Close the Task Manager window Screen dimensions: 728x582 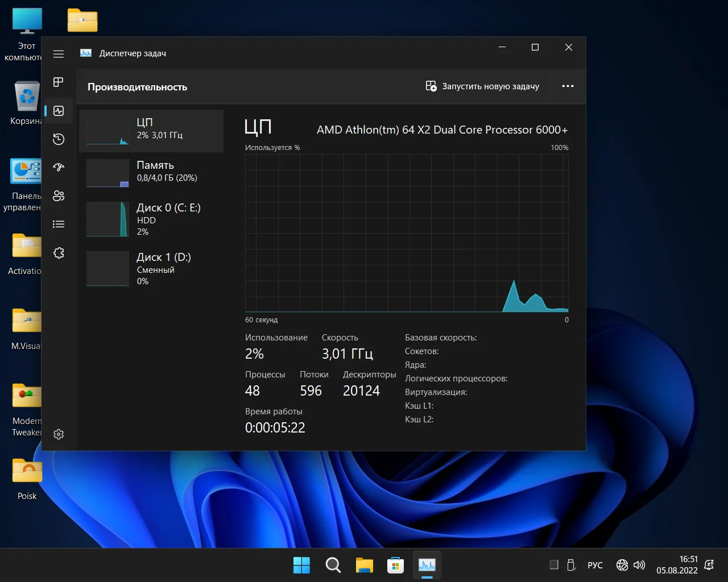[568, 47]
